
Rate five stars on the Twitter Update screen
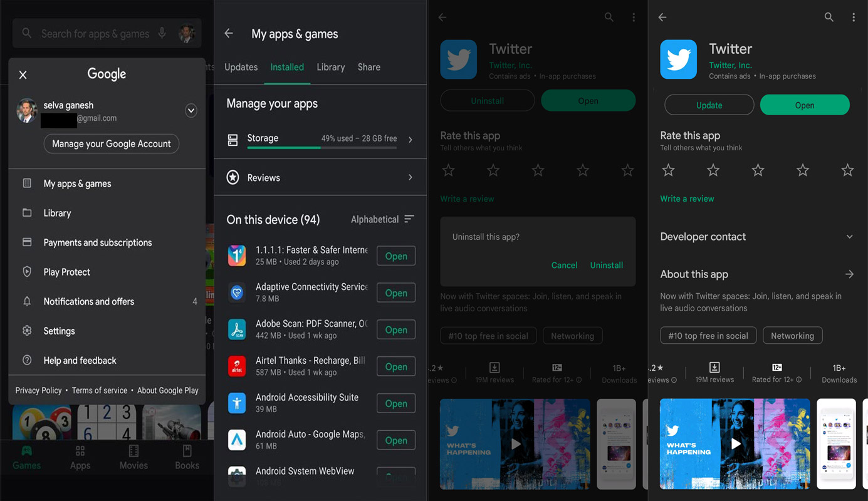pyautogui.click(x=847, y=170)
